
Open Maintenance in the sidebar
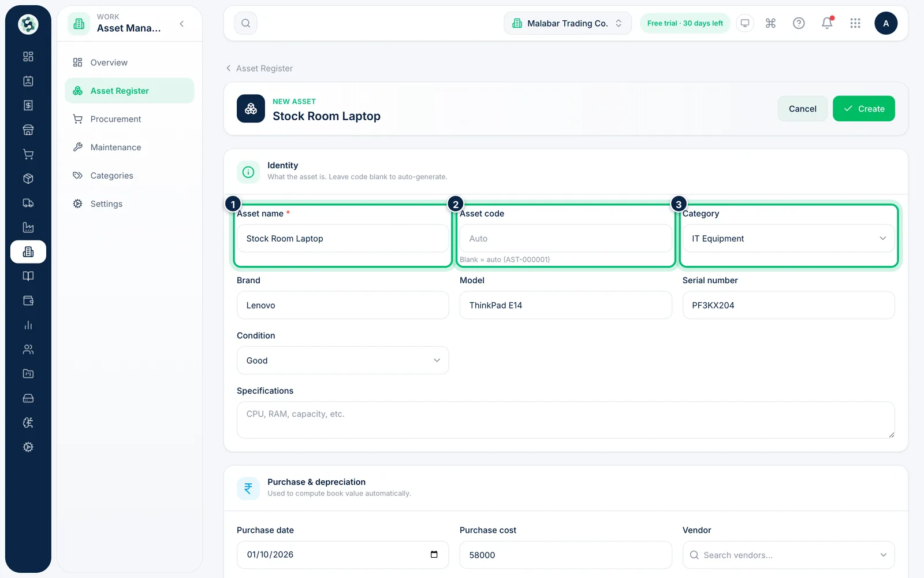point(129,147)
